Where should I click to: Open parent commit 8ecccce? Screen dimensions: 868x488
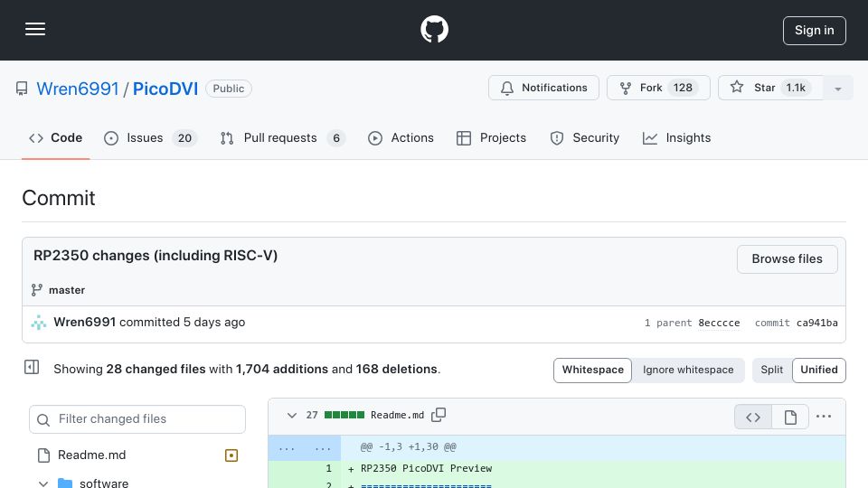[719, 323]
